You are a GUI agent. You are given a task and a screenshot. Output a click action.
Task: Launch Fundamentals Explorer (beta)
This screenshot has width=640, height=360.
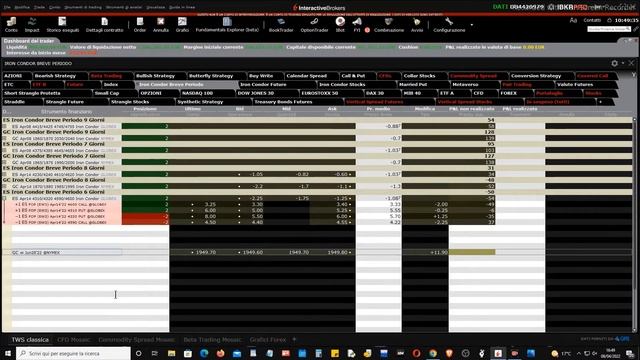[227, 24]
